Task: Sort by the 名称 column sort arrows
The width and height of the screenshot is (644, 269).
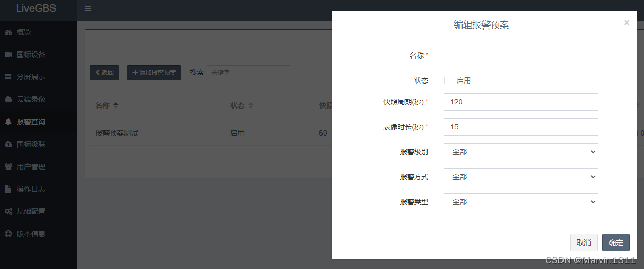Action: pyautogui.click(x=116, y=105)
